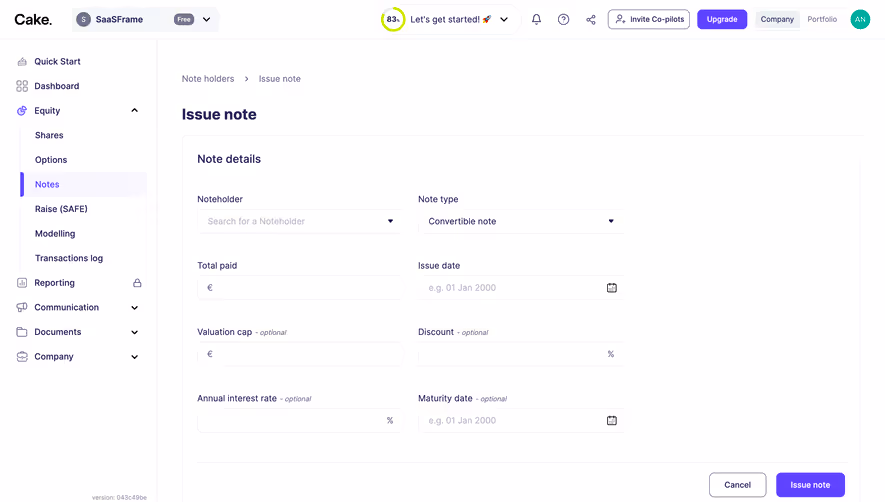Click the Quick Start sidebar icon
Viewport: 885px width, 502px height.
pos(22,62)
